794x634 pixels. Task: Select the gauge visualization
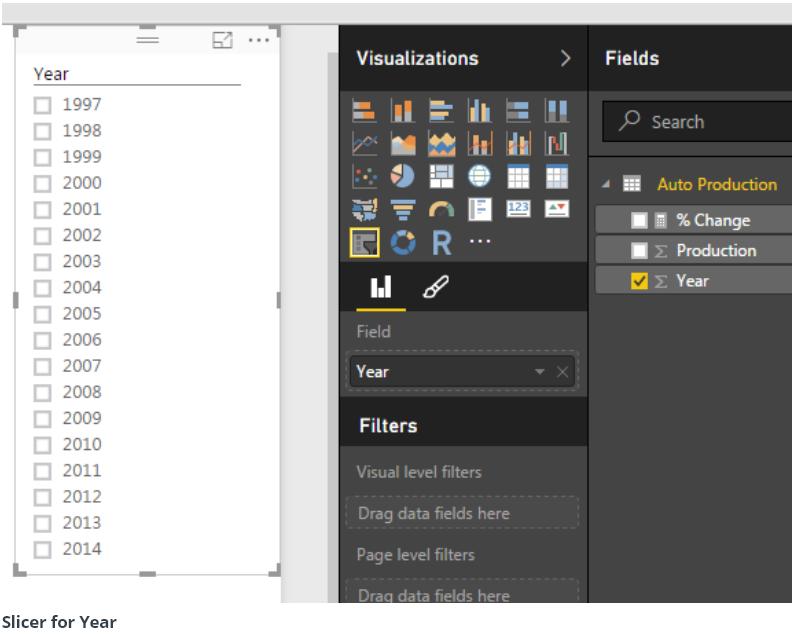[441, 210]
